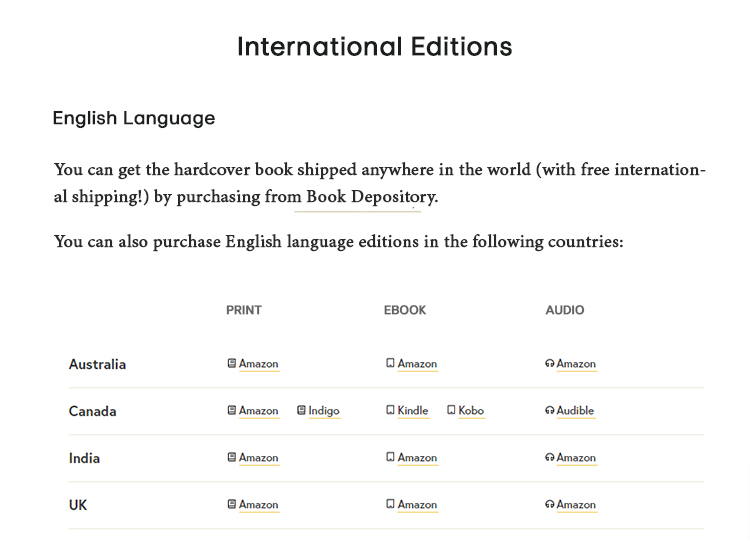Click headphones icon beside Audible
The width and height of the screenshot is (750, 557).
click(x=550, y=410)
